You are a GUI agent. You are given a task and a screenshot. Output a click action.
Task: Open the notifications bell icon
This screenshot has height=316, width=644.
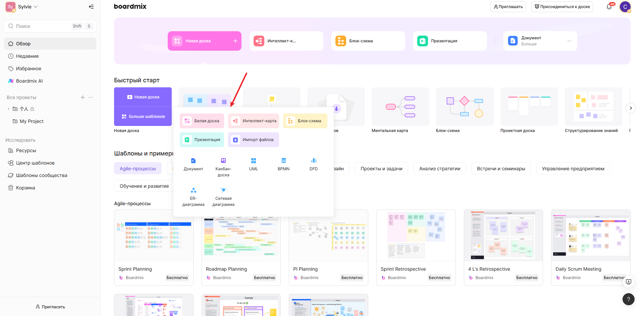click(609, 7)
